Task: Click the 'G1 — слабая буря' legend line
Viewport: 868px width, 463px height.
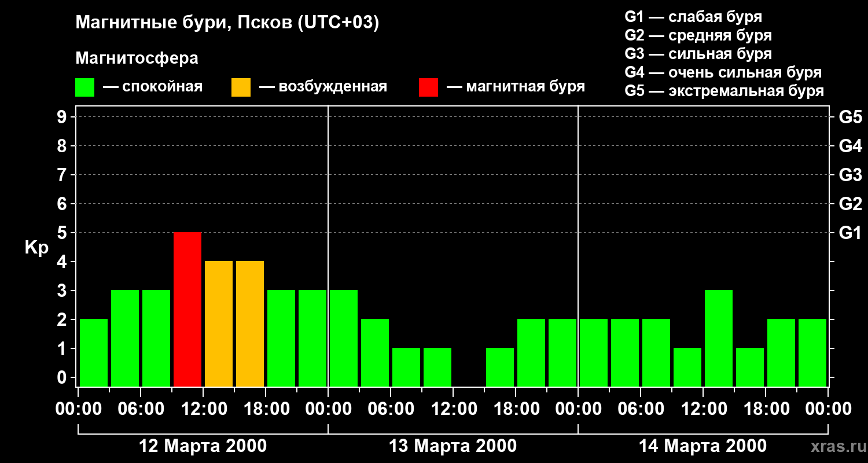Action: pos(693,17)
